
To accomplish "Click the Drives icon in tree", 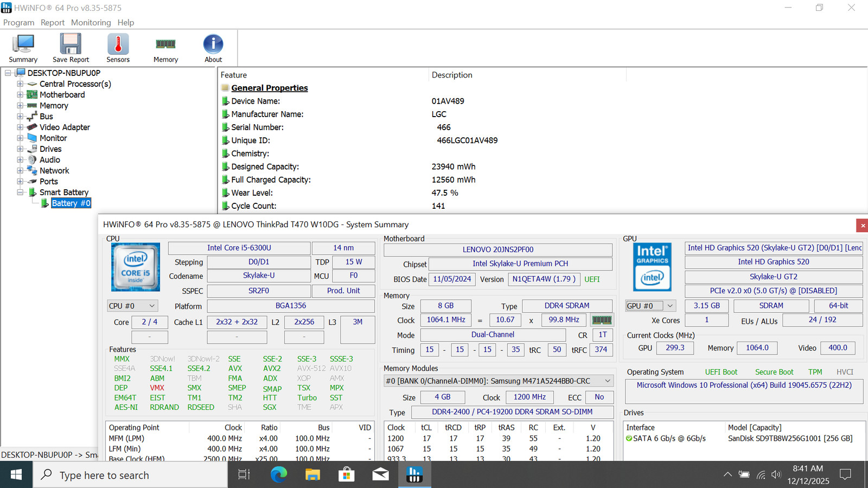I will pyautogui.click(x=33, y=149).
